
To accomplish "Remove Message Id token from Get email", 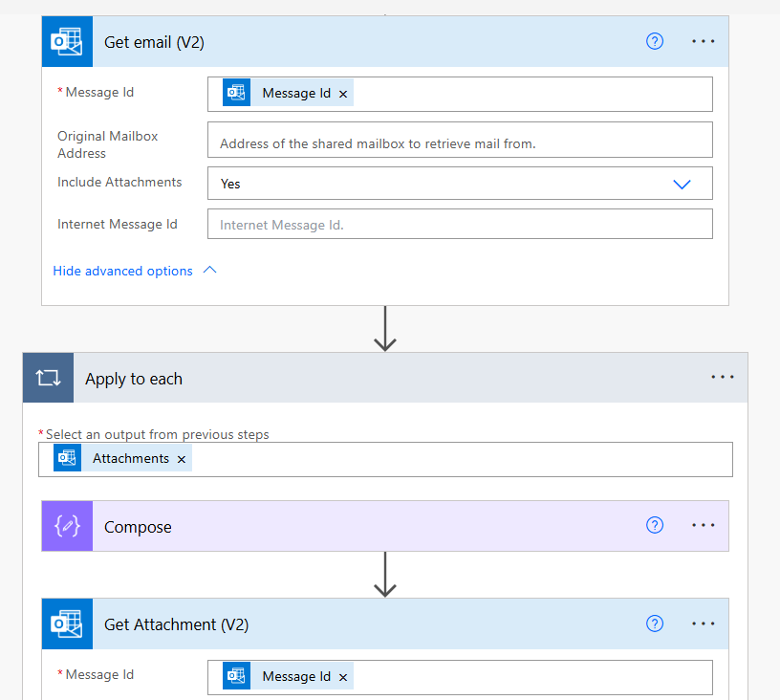I will pyautogui.click(x=343, y=94).
